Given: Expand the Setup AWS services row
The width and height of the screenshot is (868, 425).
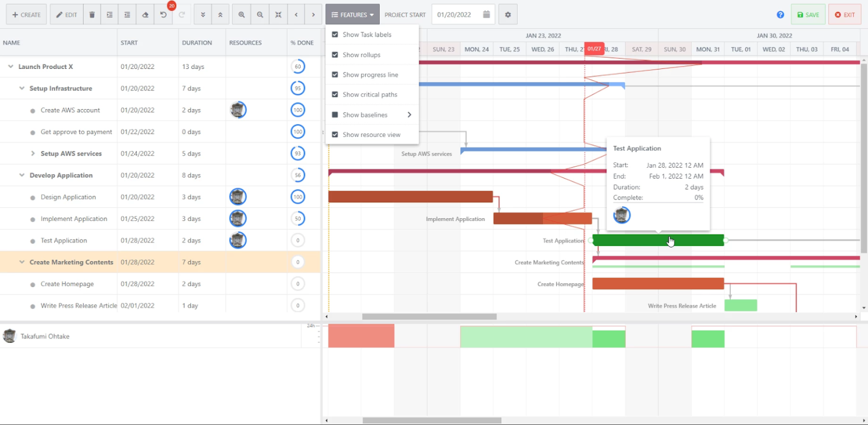Looking at the screenshot, I should point(33,153).
